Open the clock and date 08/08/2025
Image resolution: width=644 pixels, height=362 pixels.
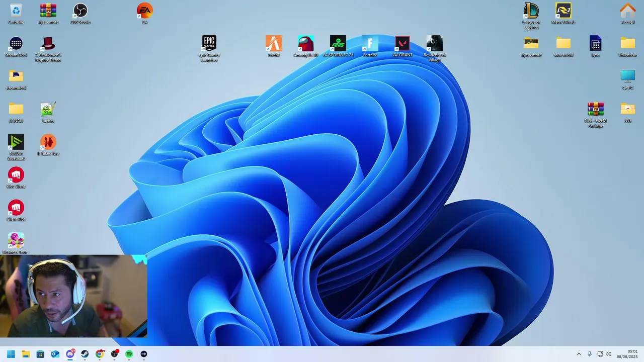click(x=627, y=354)
